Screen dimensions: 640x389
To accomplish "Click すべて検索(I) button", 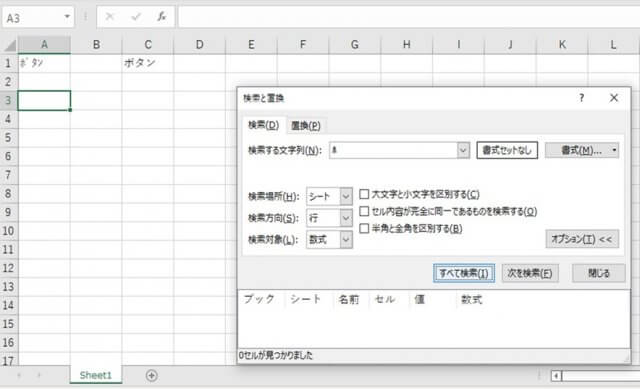I will [x=464, y=273].
